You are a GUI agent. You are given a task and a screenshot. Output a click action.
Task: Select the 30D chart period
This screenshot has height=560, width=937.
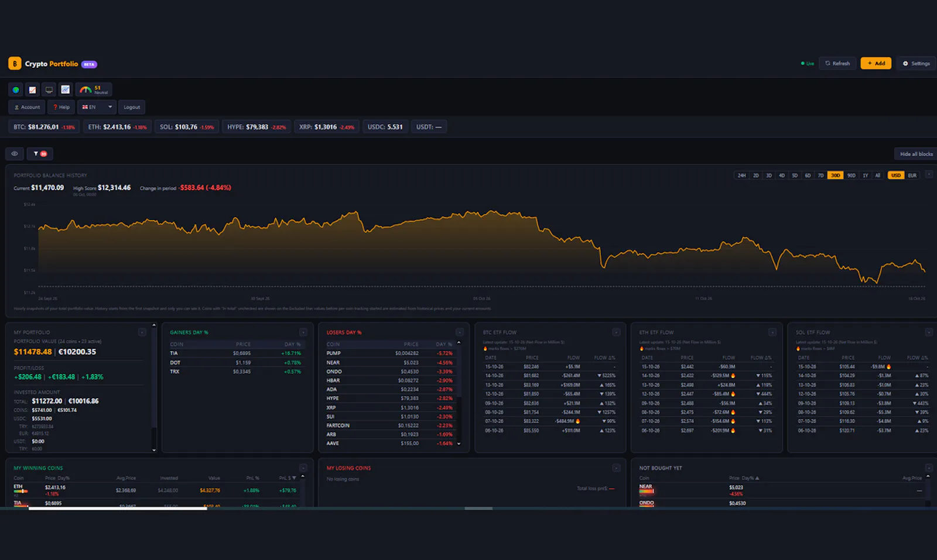835,176
